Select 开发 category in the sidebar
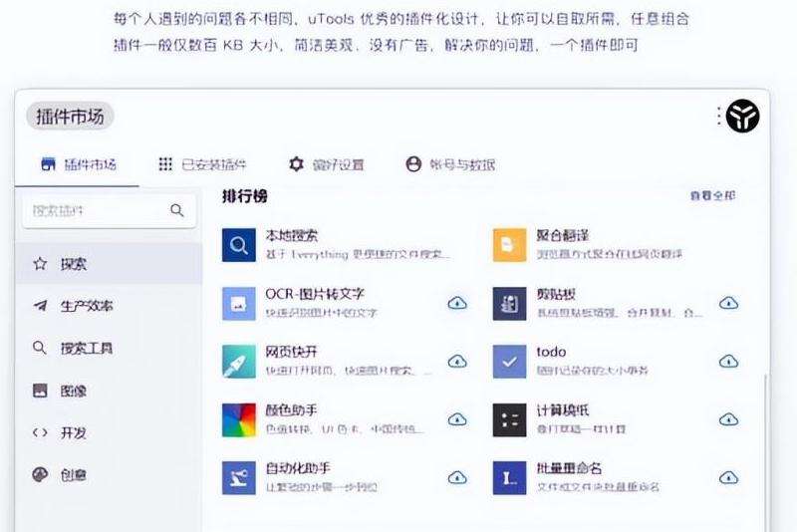This screenshot has height=532, width=797. [x=109, y=433]
